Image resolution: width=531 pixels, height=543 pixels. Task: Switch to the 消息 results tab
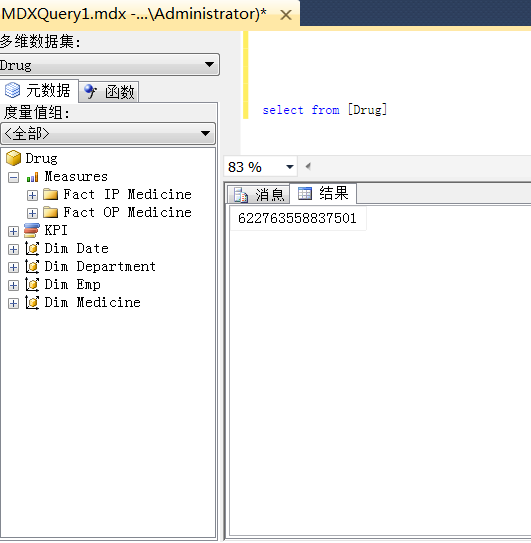click(258, 194)
